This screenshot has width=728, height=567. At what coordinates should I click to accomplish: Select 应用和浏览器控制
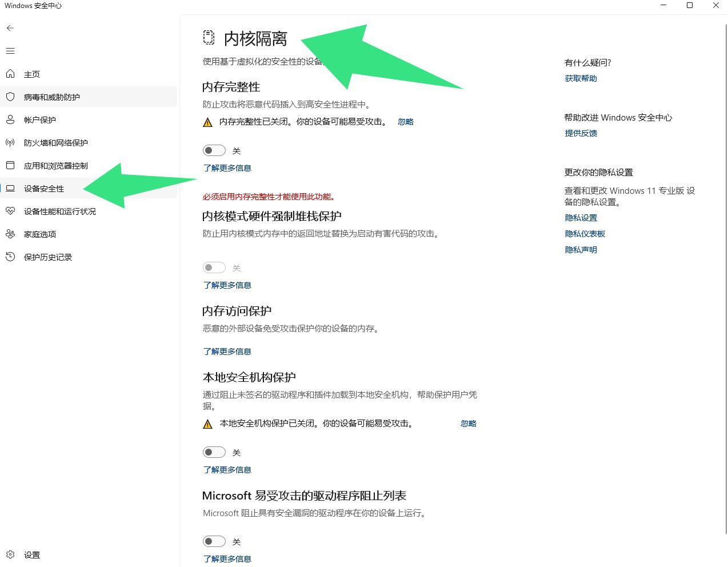pyautogui.click(x=89, y=166)
